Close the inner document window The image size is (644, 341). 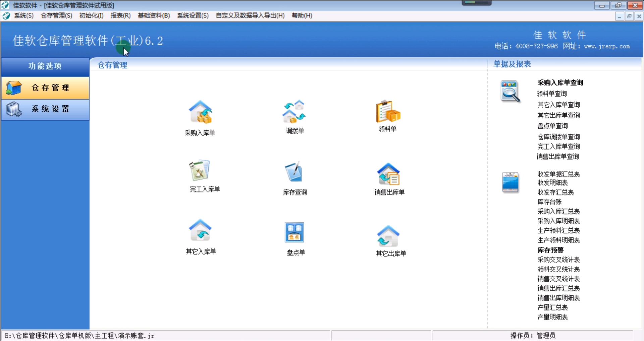coord(639,16)
